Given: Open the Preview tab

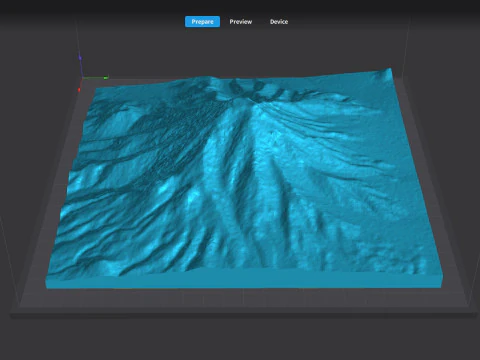Looking at the screenshot, I should 241,22.
